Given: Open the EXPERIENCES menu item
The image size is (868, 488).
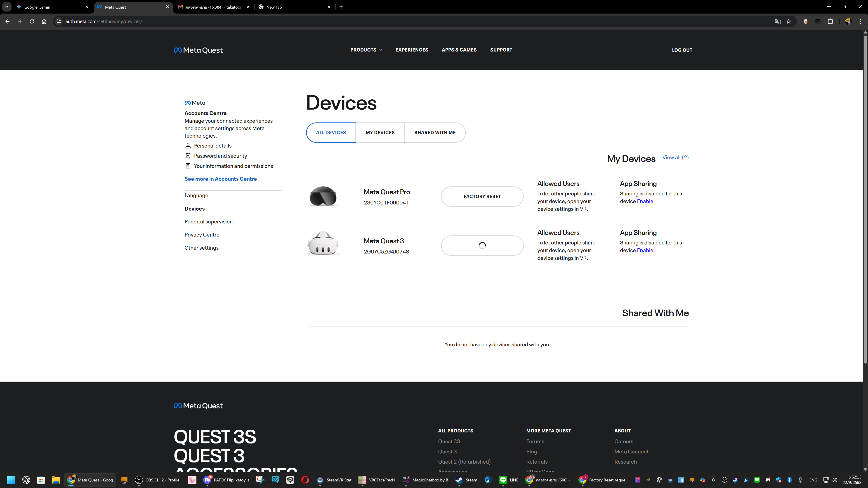Looking at the screenshot, I should [x=412, y=50].
